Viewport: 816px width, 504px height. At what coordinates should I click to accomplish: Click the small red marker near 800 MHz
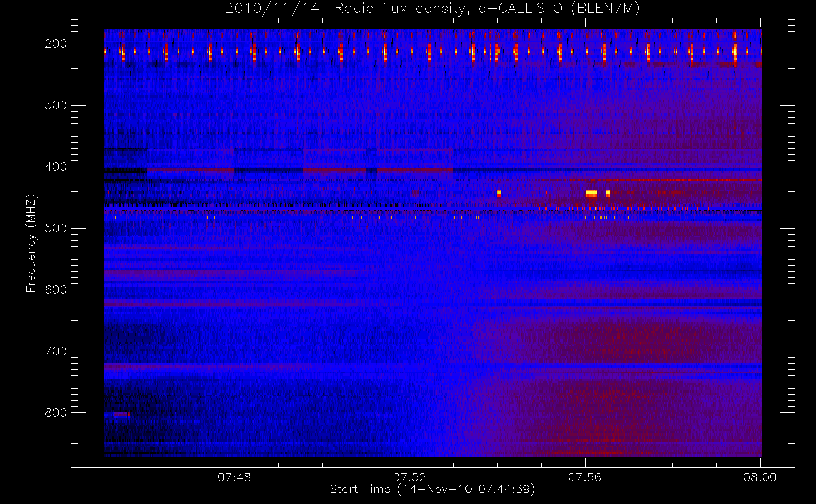(122, 415)
